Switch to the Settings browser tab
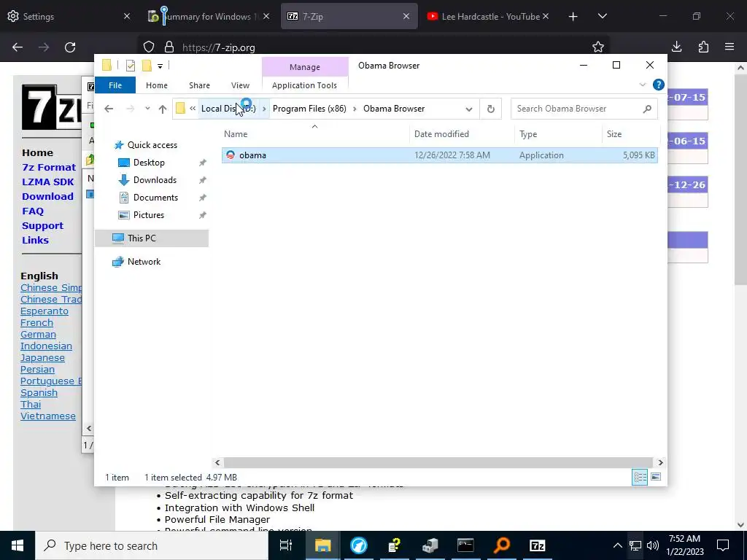Image resolution: width=747 pixels, height=560 pixels. coord(69,17)
